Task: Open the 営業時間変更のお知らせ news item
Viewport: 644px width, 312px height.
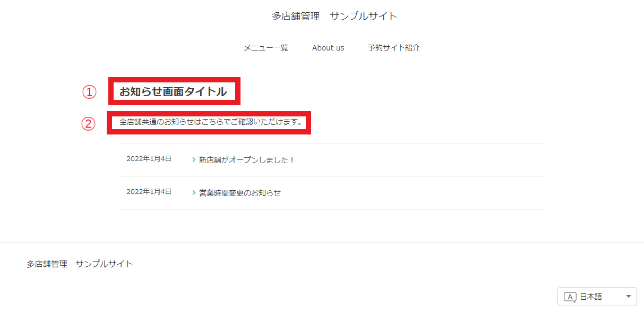Action: click(240, 193)
